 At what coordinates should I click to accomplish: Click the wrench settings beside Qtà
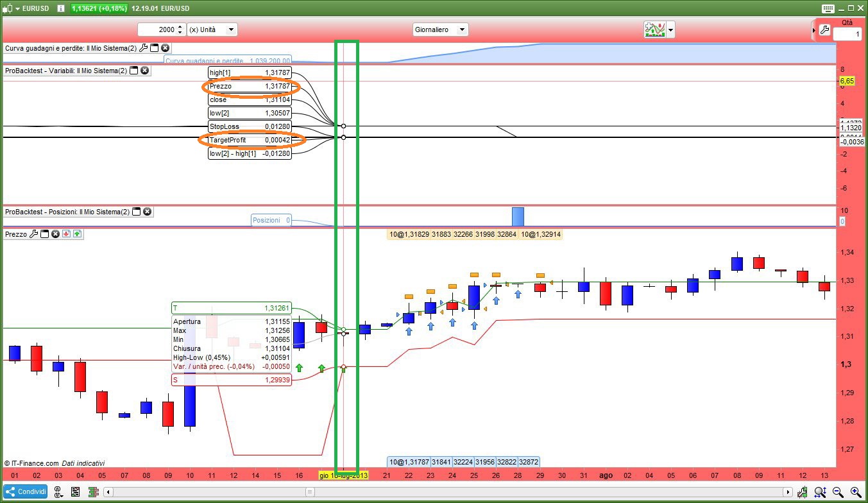coord(824,30)
